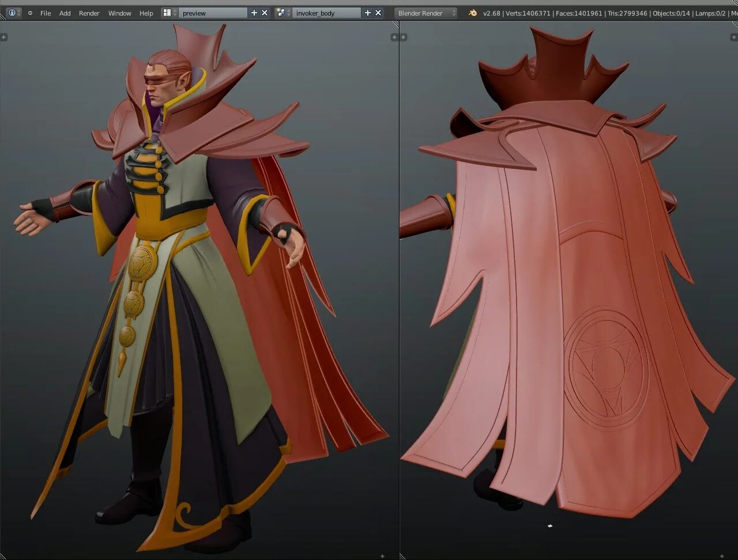
Task: Click the 'Lamps:0/2' statistic
Action: pos(710,13)
